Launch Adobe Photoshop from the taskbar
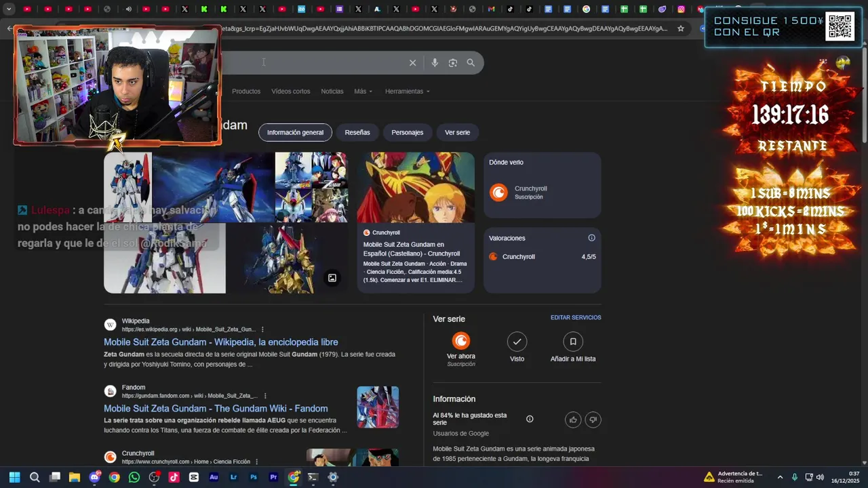The height and width of the screenshot is (488, 868). point(254,477)
